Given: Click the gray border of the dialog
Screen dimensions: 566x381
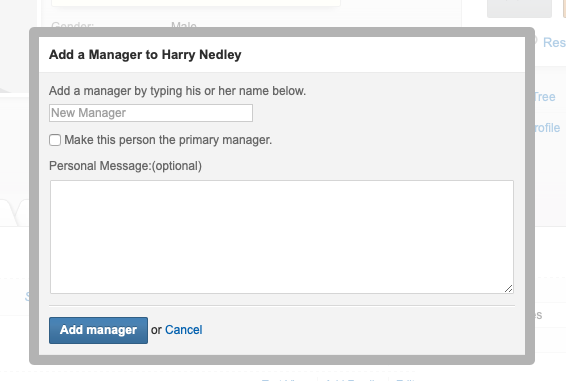Looking at the screenshot, I should pos(282,32).
